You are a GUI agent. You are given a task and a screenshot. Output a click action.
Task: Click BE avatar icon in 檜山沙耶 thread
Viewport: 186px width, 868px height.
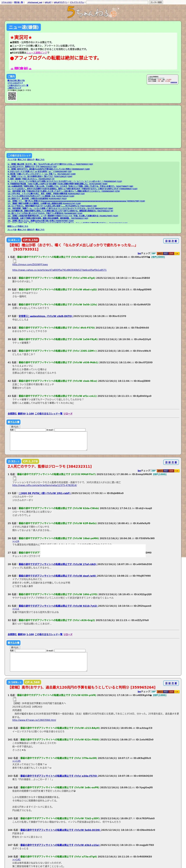point(14,261)
